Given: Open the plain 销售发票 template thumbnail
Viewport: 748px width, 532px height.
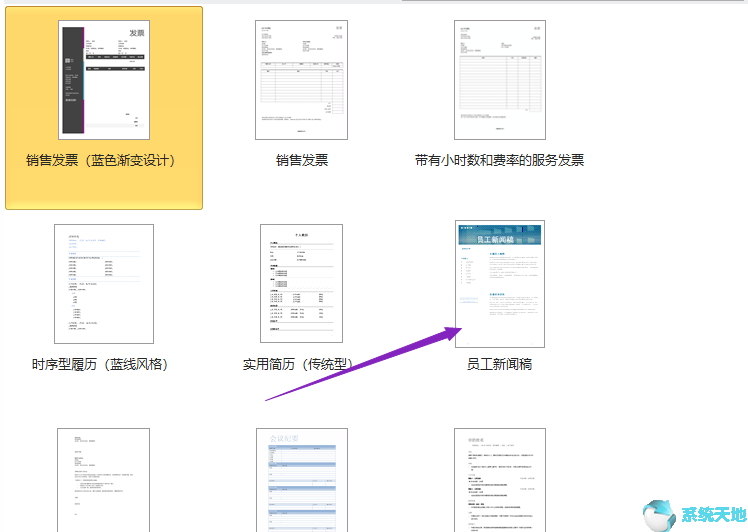Looking at the screenshot, I should (x=301, y=80).
